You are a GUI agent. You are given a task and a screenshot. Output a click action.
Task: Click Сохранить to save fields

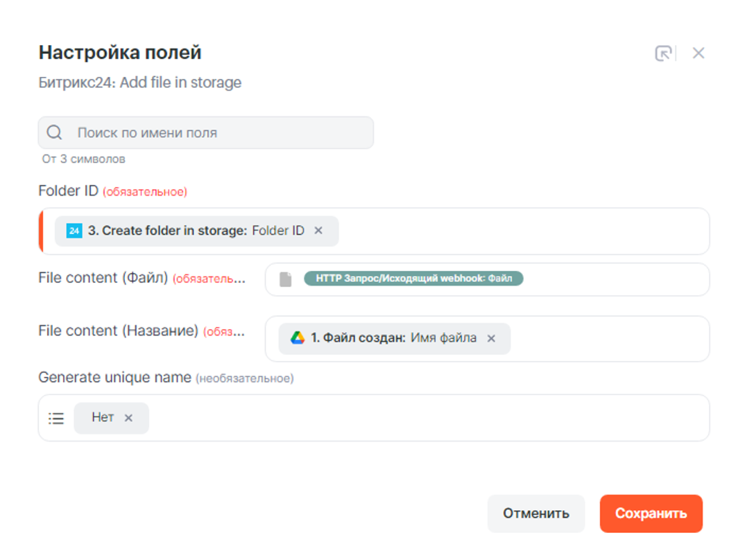[x=651, y=514]
